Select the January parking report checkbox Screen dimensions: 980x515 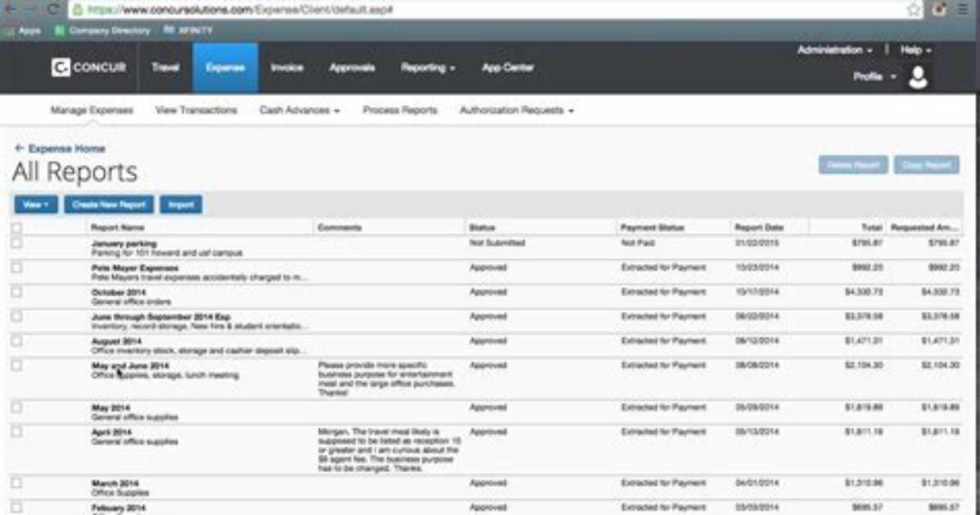17,243
